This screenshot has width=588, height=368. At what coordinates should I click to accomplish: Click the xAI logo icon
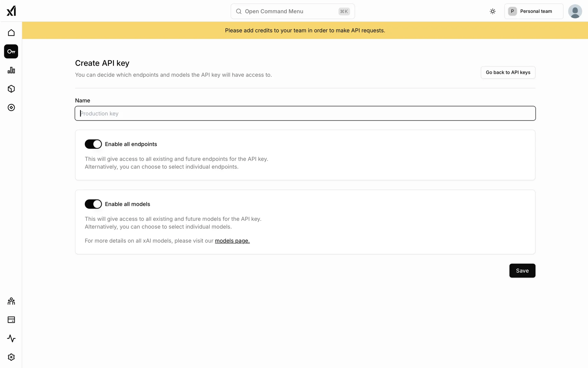coord(11,11)
